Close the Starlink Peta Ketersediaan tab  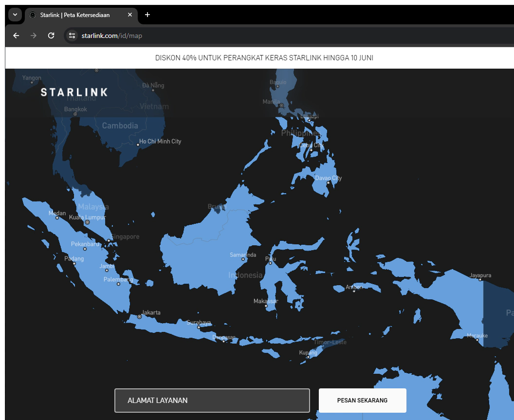130,15
